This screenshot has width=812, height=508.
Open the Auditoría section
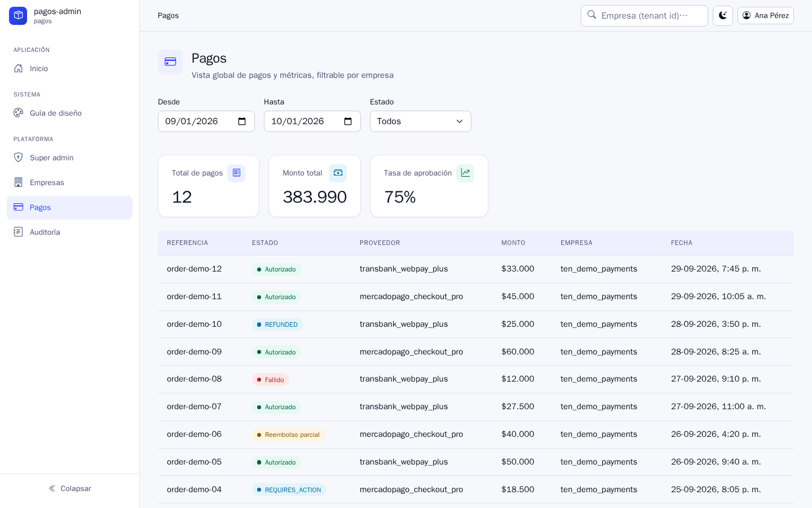69,232
